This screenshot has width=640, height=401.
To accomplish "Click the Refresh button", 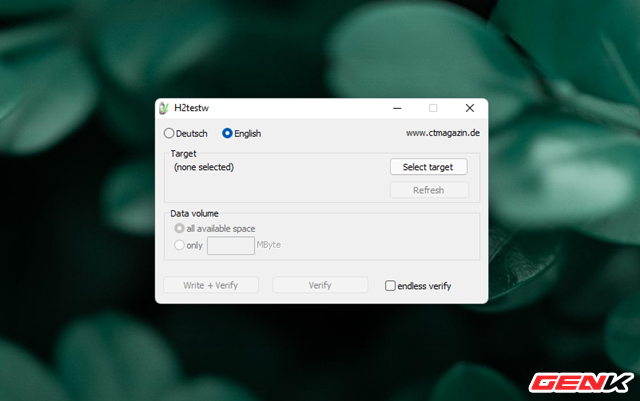I will (x=428, y=190).
